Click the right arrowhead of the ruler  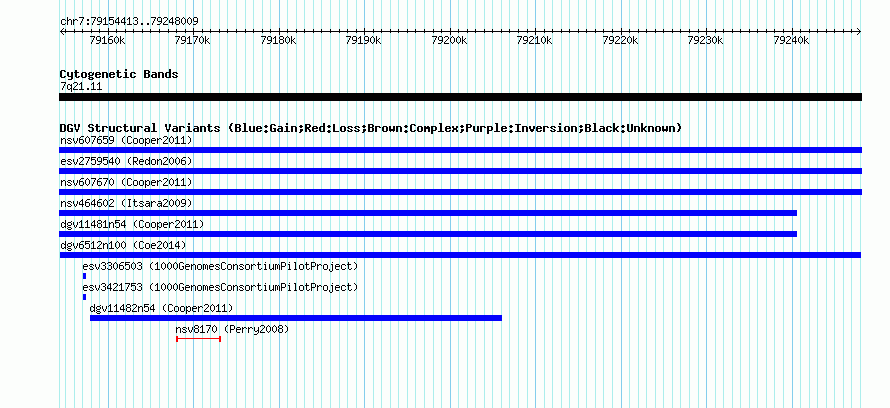pos(859,31)
